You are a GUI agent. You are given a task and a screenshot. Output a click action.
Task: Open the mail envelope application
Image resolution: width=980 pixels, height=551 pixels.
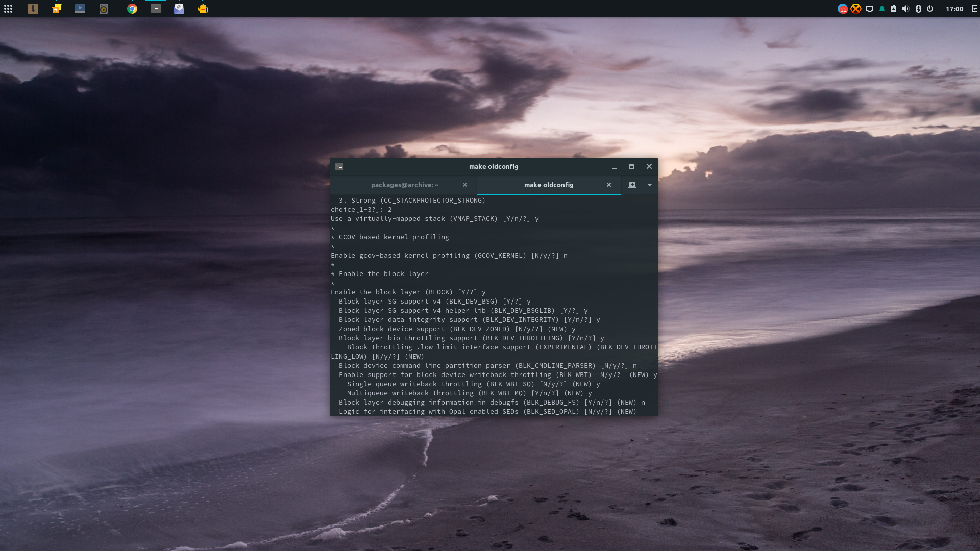(179, 9)
